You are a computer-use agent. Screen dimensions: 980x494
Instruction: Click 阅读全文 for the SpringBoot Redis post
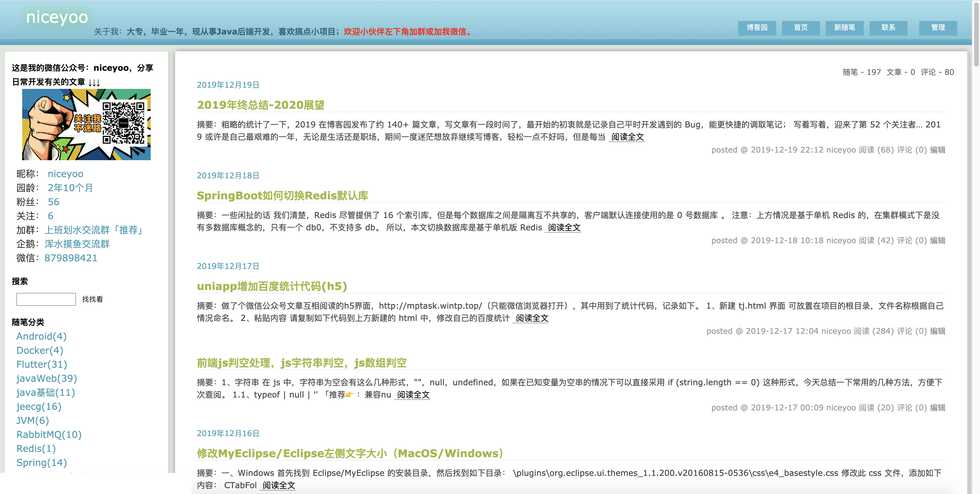click(x=564, y=228)
